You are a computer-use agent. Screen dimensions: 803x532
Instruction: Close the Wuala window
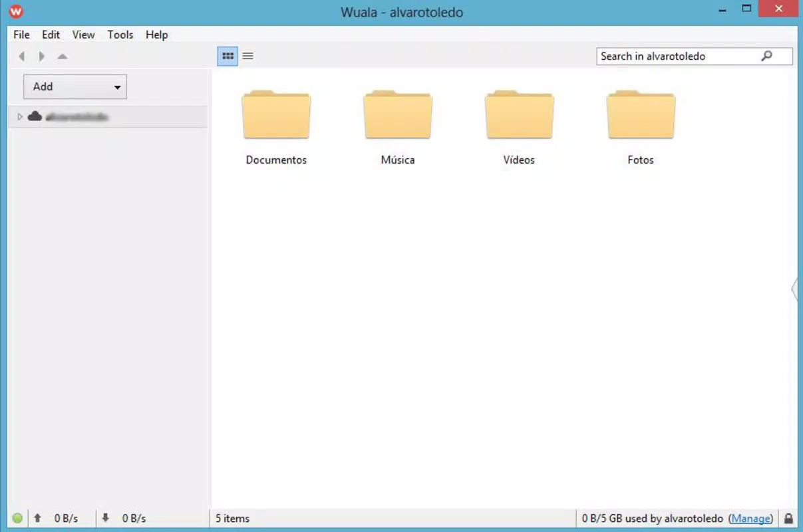pos(779,9)
